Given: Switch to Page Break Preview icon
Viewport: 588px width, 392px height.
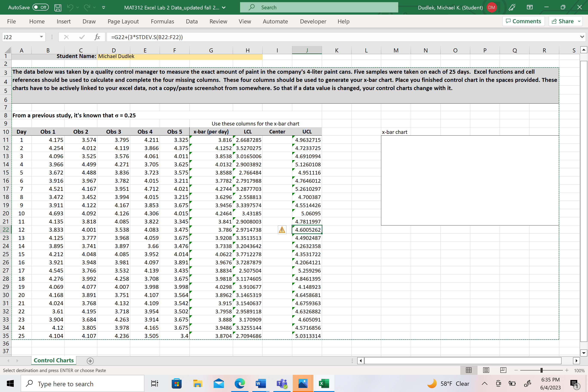Looking at the screenshot, I should (503, 370).
